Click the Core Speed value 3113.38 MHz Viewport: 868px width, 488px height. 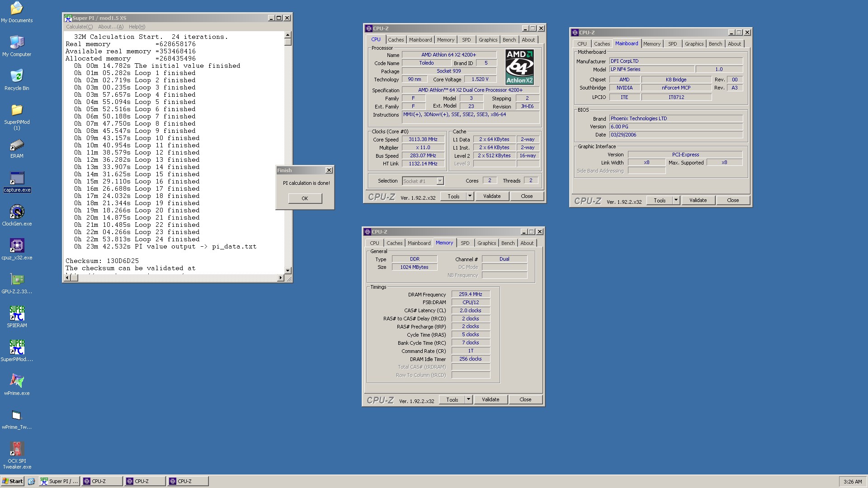point(423,140)
